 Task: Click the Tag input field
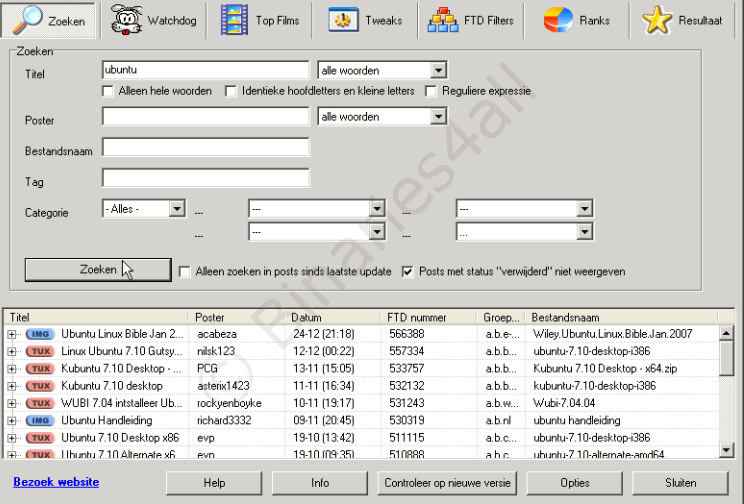pyautogui.click(x=205, y=178)
